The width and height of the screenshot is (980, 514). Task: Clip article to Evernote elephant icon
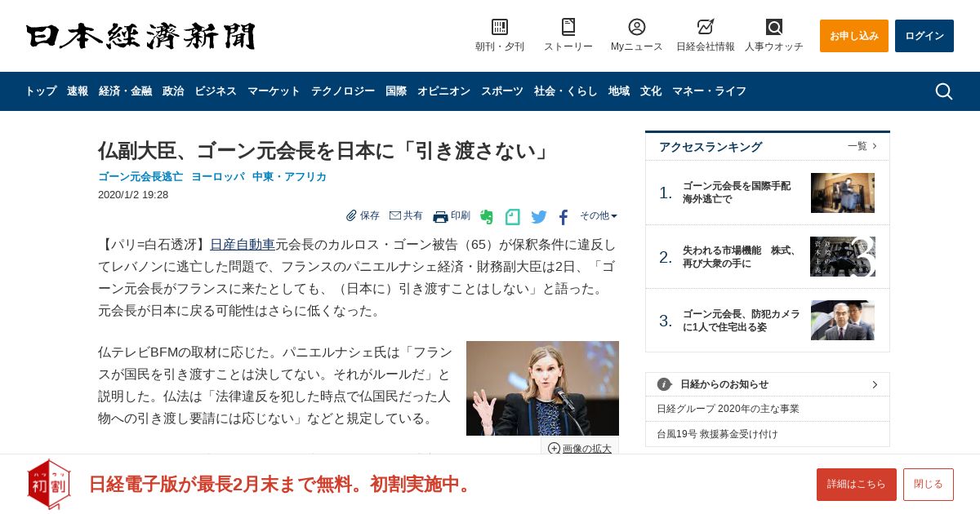(x=487, y=216)
